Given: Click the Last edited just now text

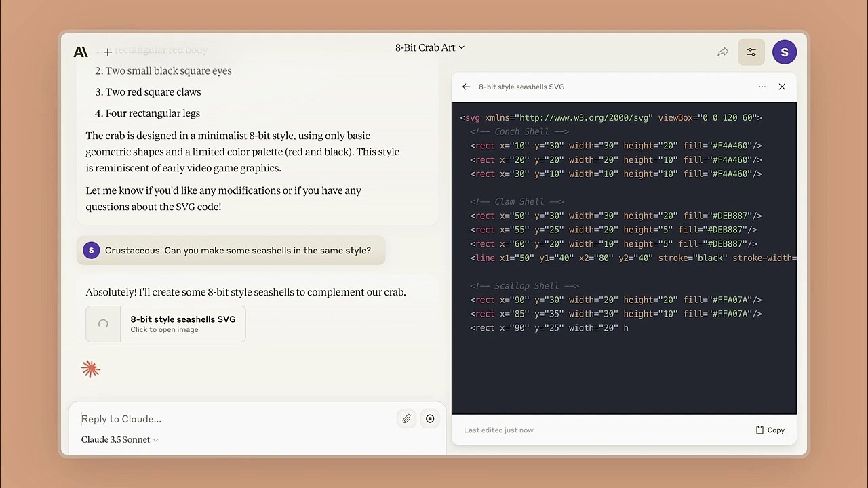Looking at the screenshot, I should click(498, 430).
